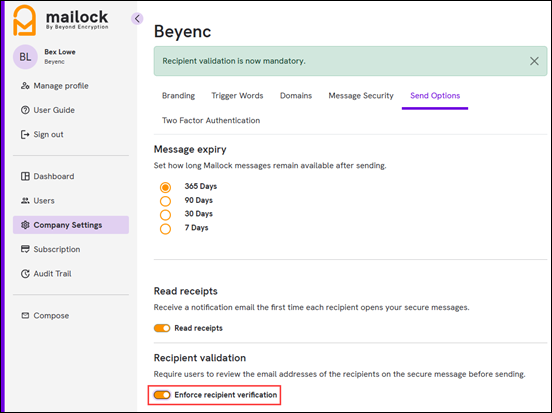Click the Bex Lowe user name
Image resolution: width=552 pixels, height=413 pixels.
coord(60,52)
